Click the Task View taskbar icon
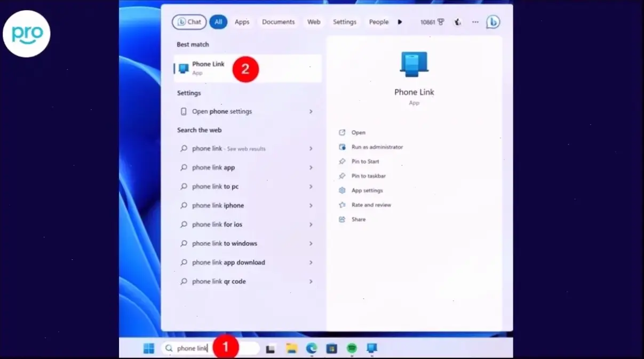The height and width of the screenshot is (359, 644). tap(271, 349)
